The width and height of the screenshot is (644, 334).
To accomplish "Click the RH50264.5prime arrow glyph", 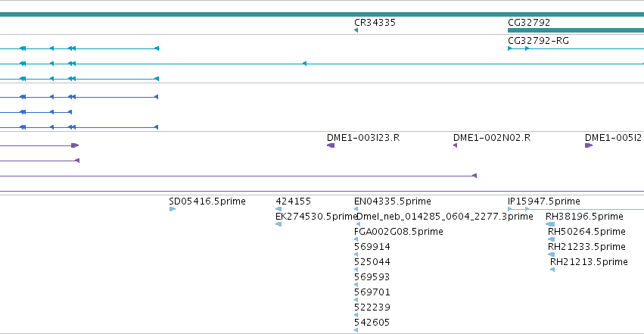I will pyautogui.click(x=551, y=239).
